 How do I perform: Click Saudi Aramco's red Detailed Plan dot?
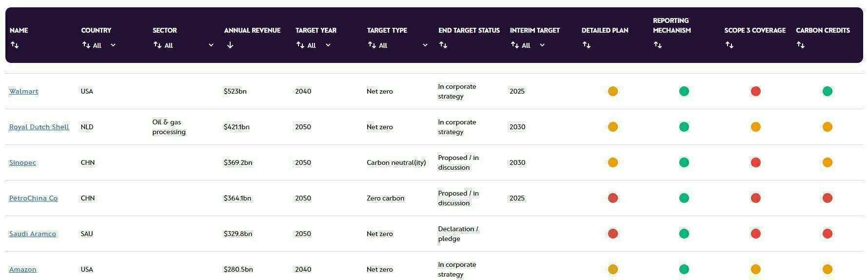612,234
